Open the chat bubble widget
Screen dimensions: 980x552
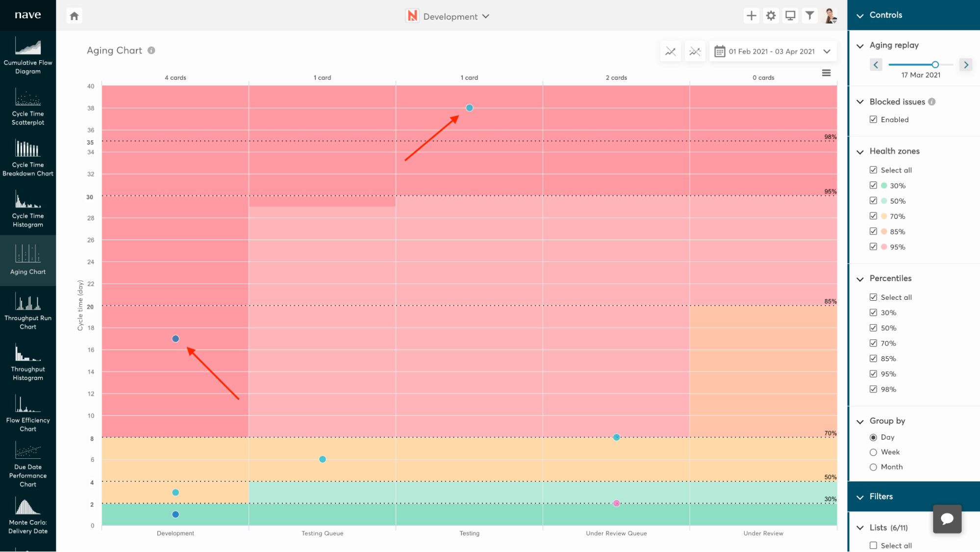[947, 519]
